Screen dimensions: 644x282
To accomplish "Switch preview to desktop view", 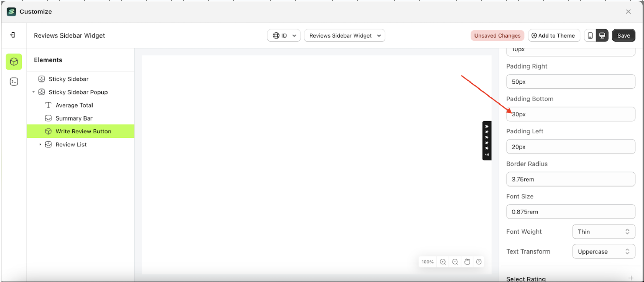I will point(603,35).
